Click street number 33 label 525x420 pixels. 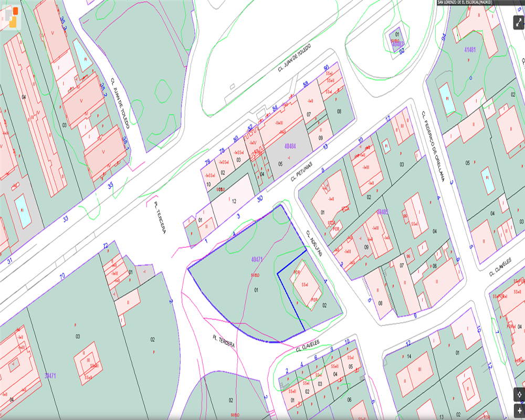point(66,219)
